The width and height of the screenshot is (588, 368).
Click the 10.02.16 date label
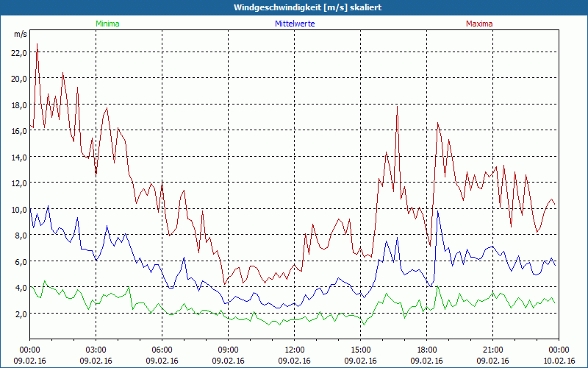pos(559,361)
